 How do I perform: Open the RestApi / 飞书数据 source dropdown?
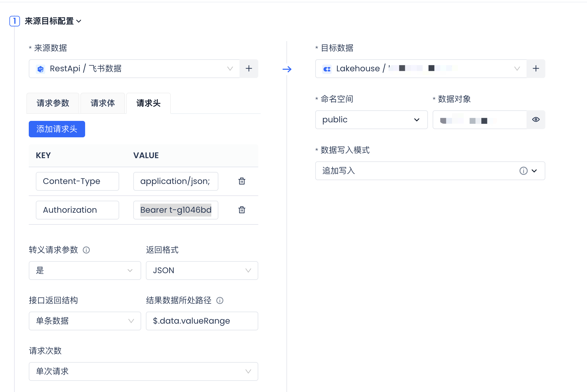click(x=134, y=69)
